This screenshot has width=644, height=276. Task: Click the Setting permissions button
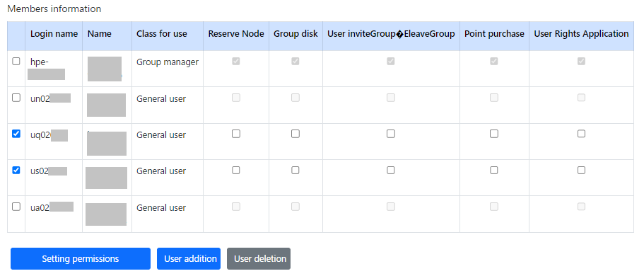coord(81,259)
